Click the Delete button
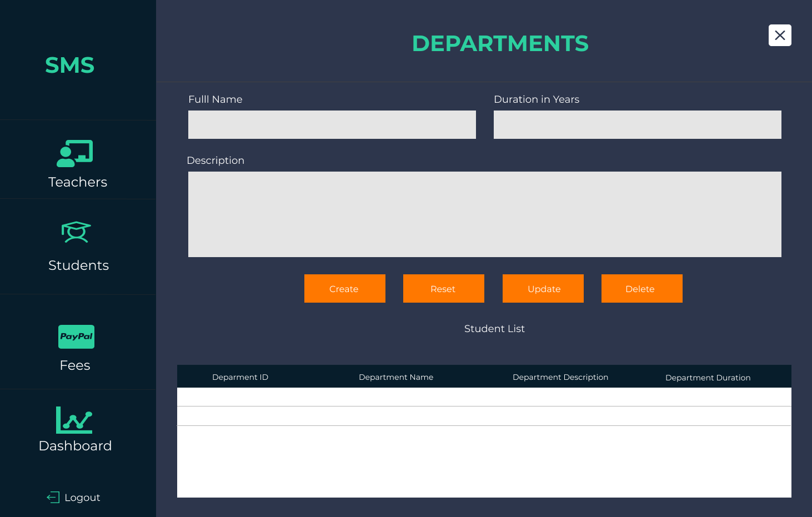812x517 pixels. [x=641, y=288]
